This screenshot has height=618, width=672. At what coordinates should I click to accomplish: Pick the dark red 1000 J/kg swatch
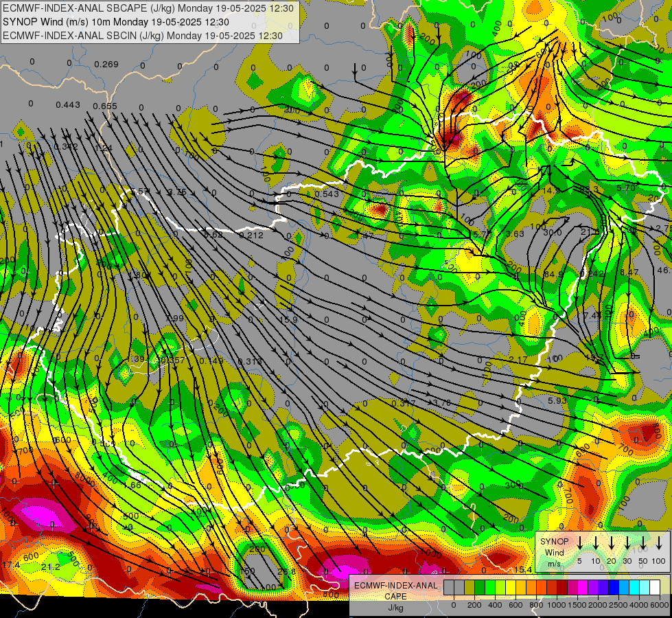click(562, 587)
